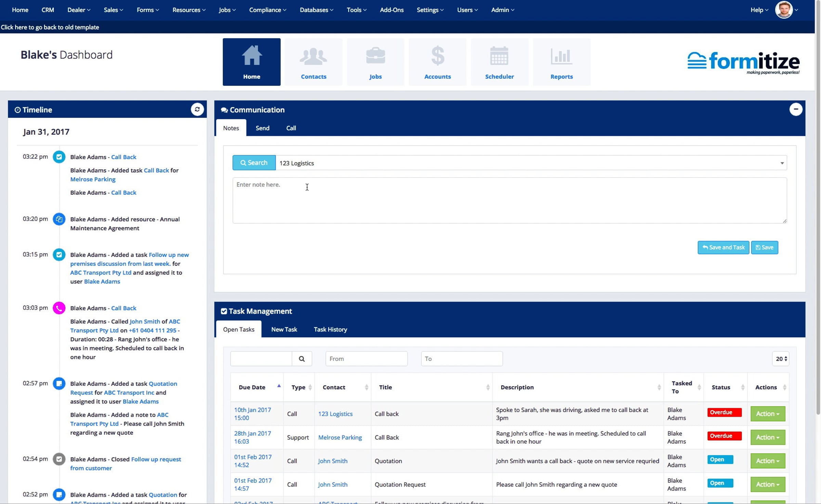
Task: Open the Jobs briefcase tile
Action: coord(375,62)
